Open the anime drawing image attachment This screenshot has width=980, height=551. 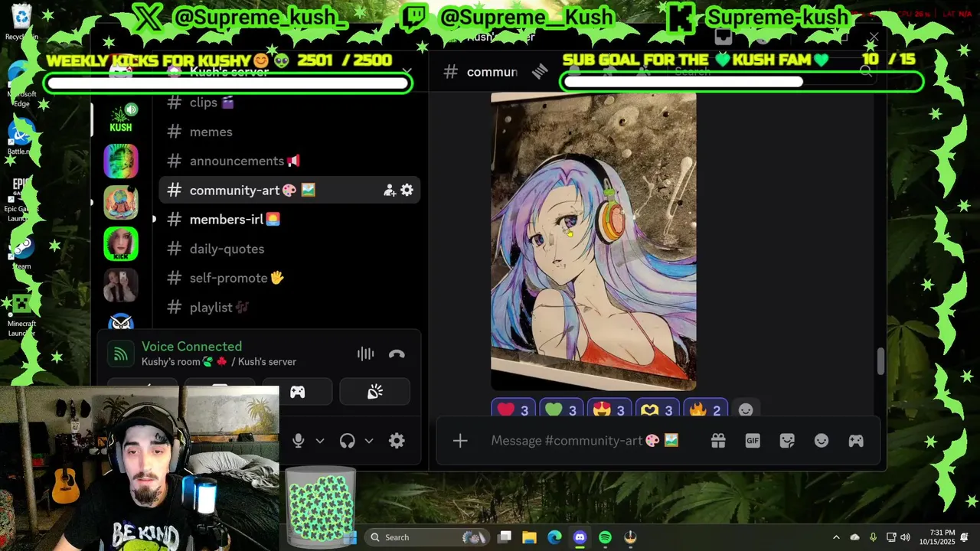593,242
